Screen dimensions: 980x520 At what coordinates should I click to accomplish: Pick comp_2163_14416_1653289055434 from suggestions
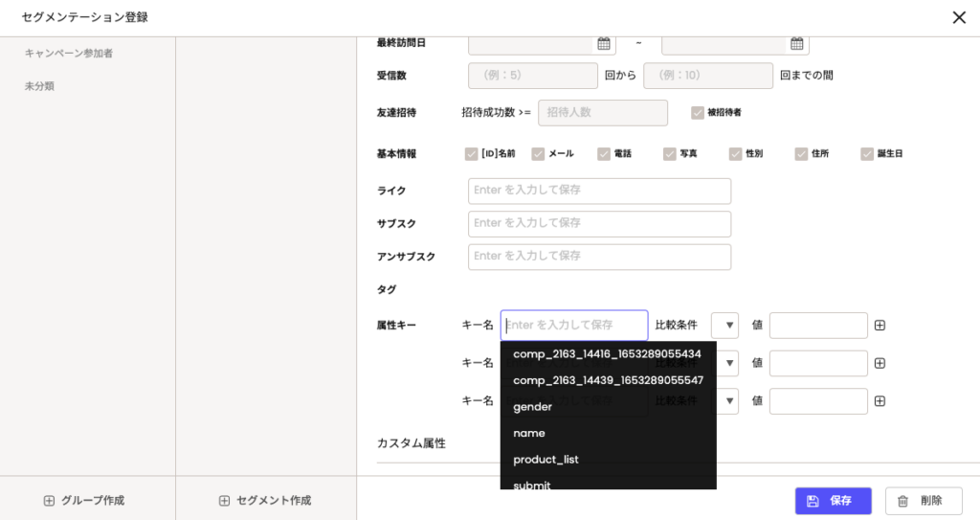[x=607, y=354]
